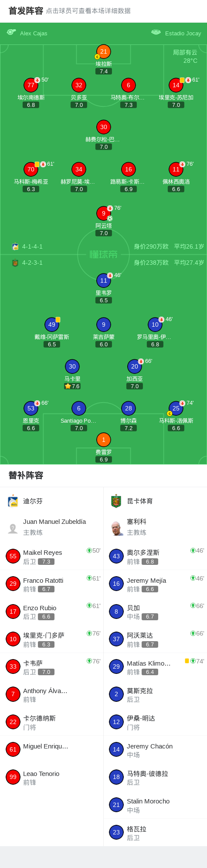
Task: Click stadium icon next to Estadio Jocay
Action: [156, 32]
